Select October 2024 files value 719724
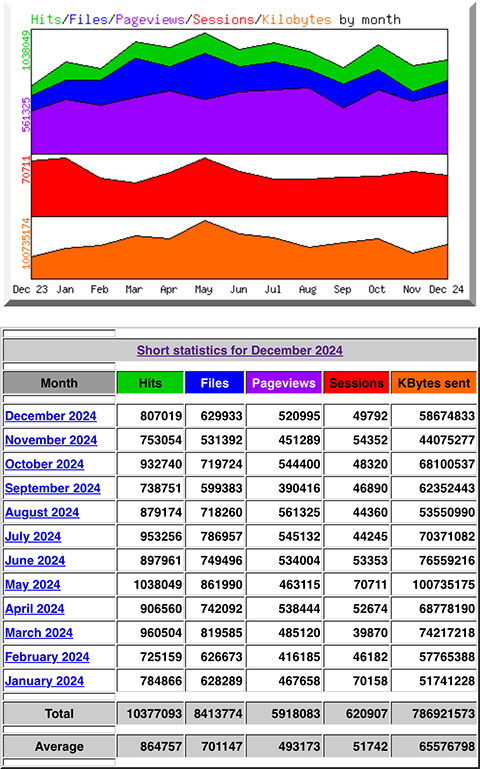The width and height of the screenshot is (480, 769). [221, 464]
